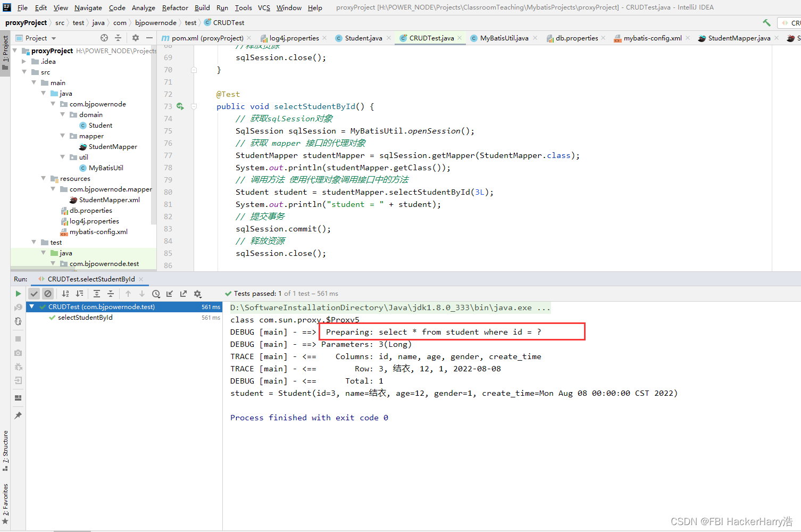The image size is (801, 532).
Task: Close the CRUDTest.selectStudentById run tab
Action: pyautogui.click(x=141, y=279)
